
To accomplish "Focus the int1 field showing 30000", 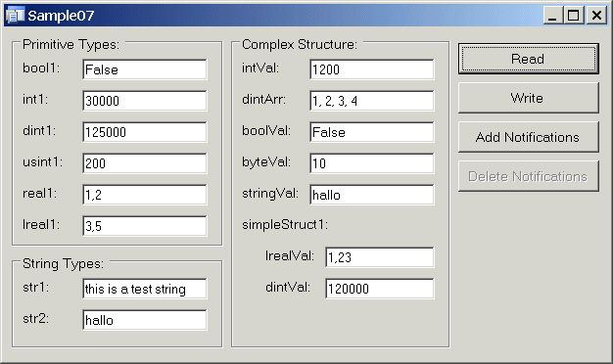I will [x=145, y=101].
